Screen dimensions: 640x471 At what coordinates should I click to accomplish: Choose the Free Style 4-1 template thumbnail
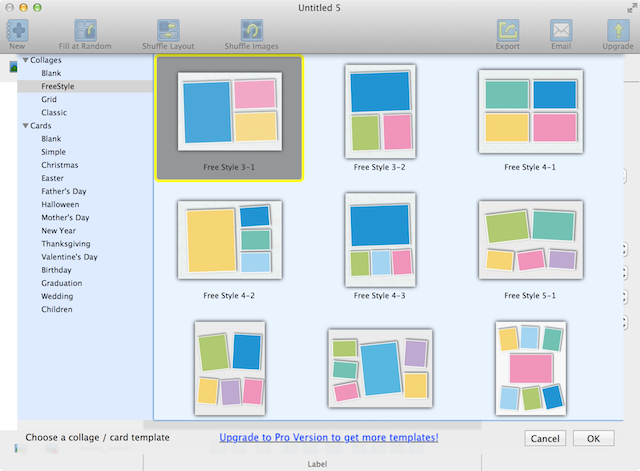(531, 111)
